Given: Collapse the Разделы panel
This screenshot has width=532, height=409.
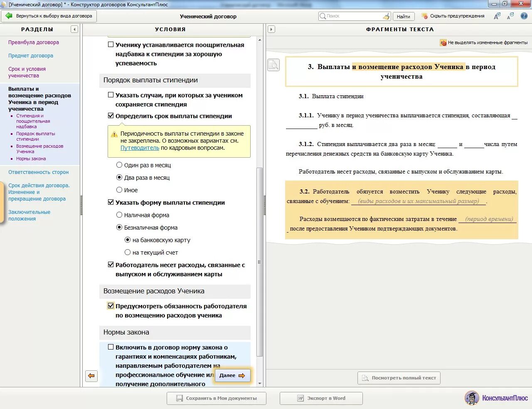Looking at the screenshot, I should [x=74, y=29].
